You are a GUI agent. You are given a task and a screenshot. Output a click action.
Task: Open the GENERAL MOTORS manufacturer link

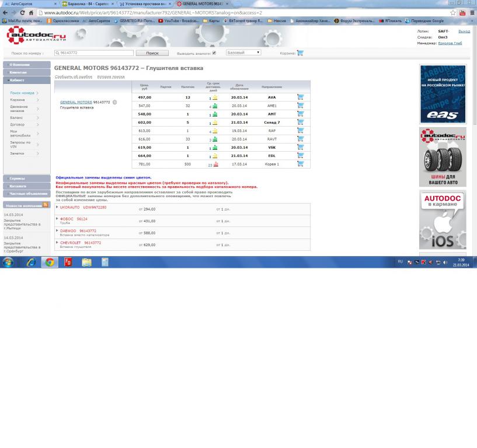pos(76,102)
